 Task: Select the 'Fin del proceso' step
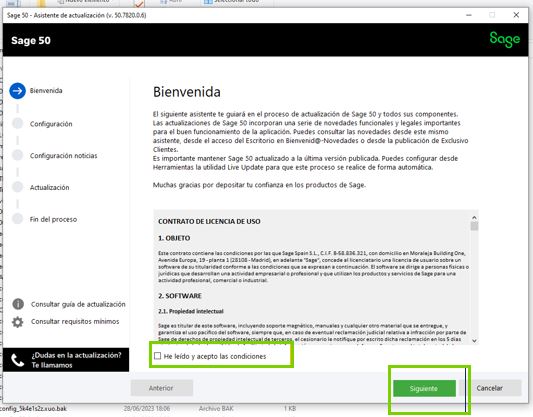point(53,220)
